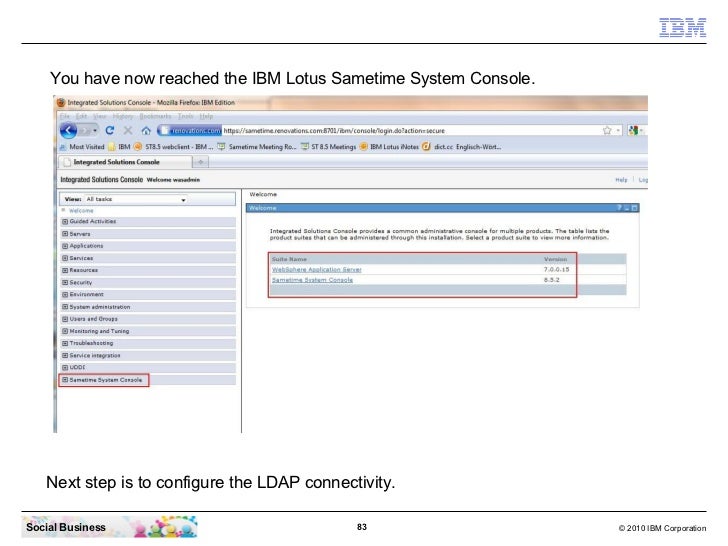Expand the Environment node
Image resolution: width=728 pixels, height=546 pixels.
[x=65, y=294]
